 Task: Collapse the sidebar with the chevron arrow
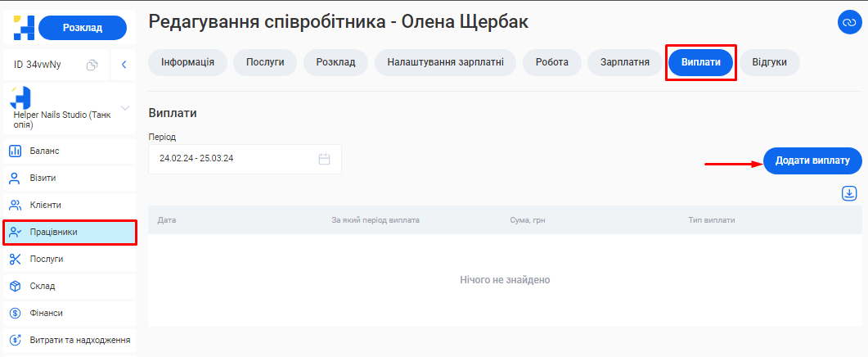124,65
